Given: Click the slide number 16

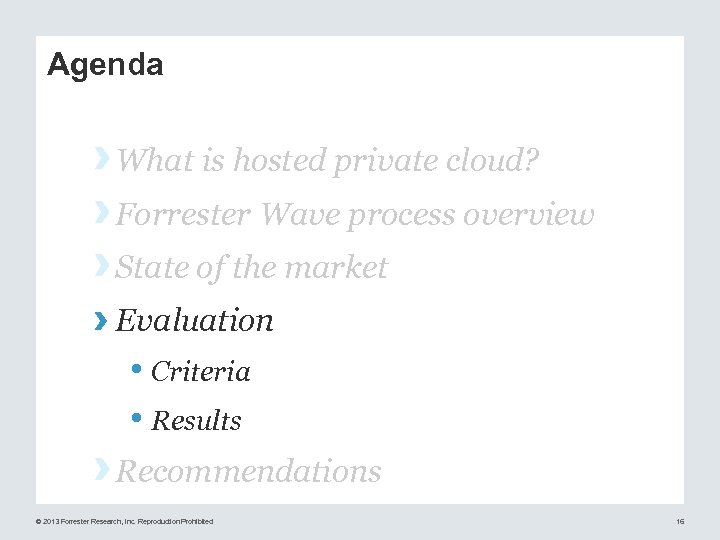Looking at the screenshot, I should point(679,521).
